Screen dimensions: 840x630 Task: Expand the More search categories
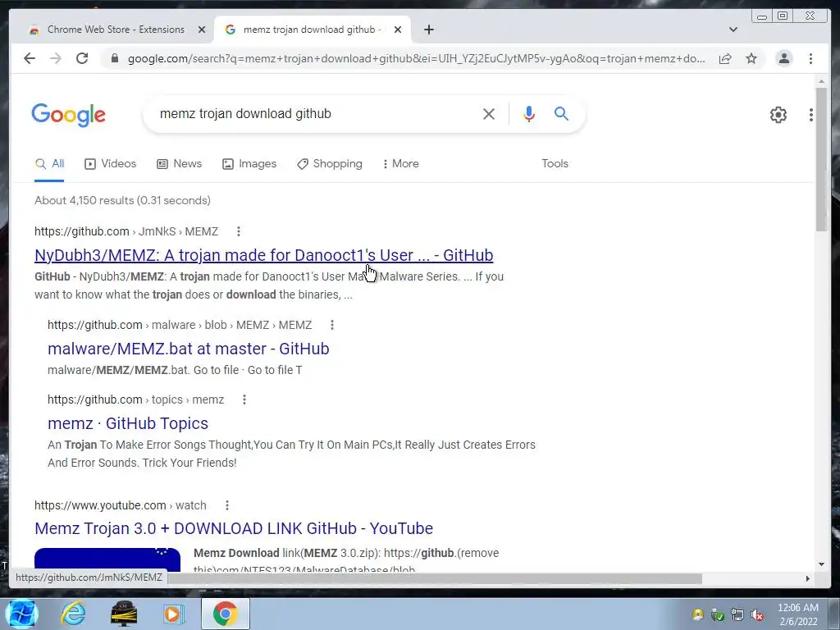coord(400,164)
